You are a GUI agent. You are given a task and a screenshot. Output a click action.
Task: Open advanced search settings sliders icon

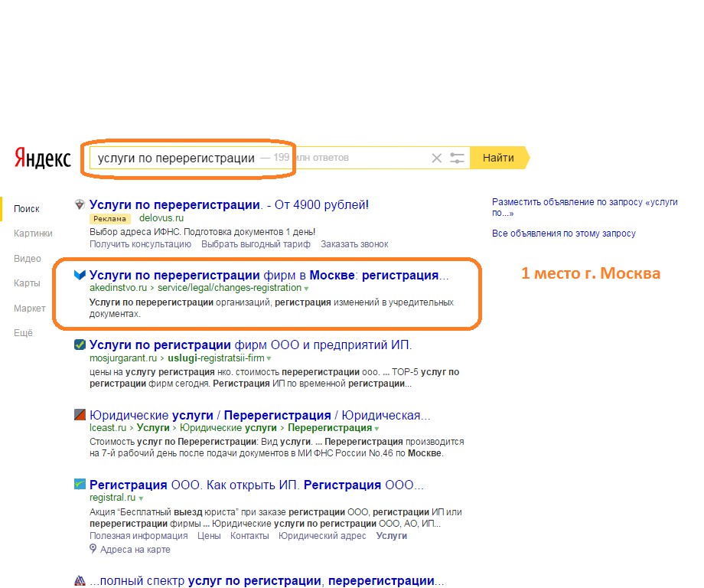(x=457, y=158)
